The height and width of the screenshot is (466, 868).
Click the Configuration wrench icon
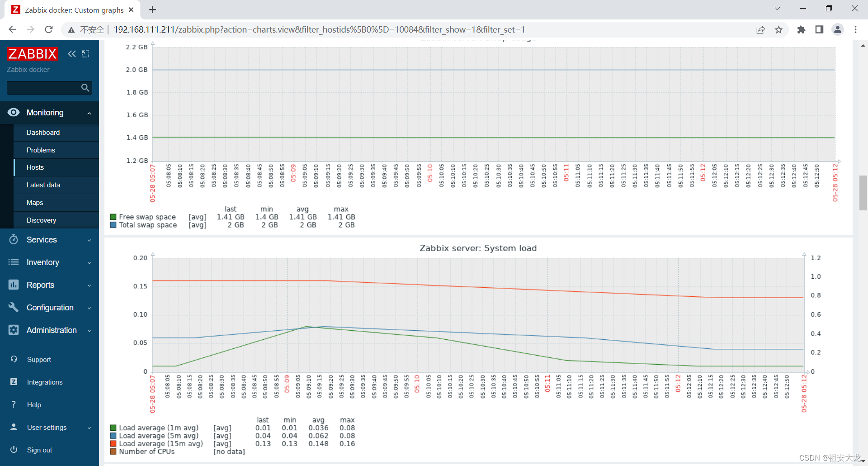pyautogui.click(x=14, y=307)
